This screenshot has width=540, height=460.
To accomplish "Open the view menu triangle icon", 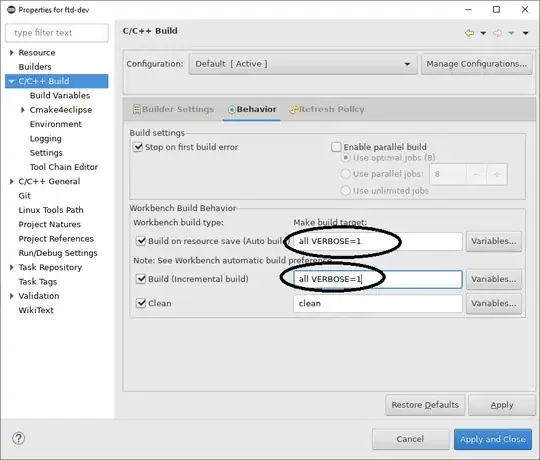I will [526, 33].
